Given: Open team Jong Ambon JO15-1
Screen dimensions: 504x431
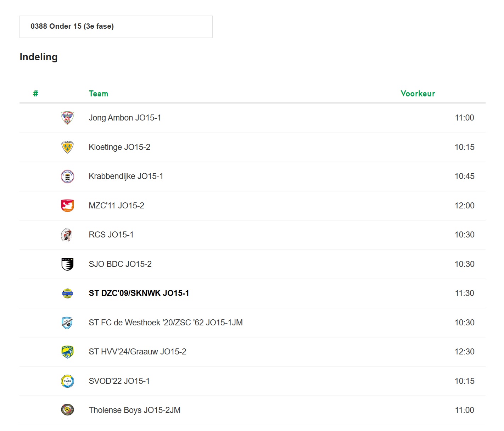Looking at the screenshot, I should [x=125, y=118].
